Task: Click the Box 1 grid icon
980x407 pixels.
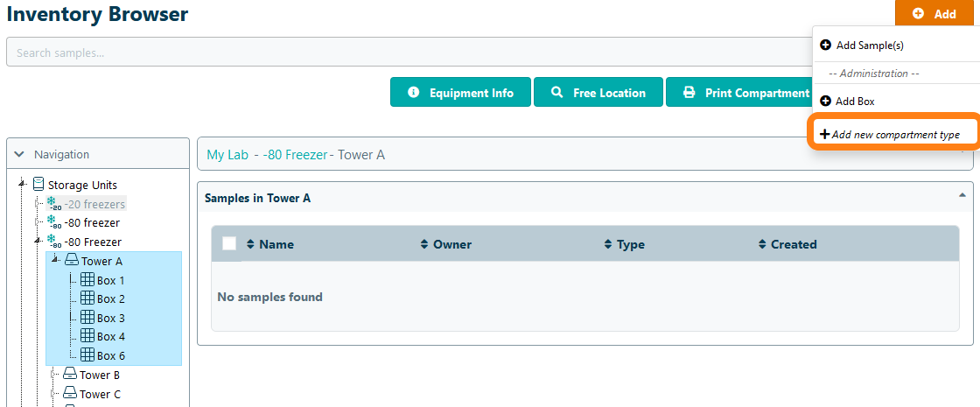Action: coord(87,280)
